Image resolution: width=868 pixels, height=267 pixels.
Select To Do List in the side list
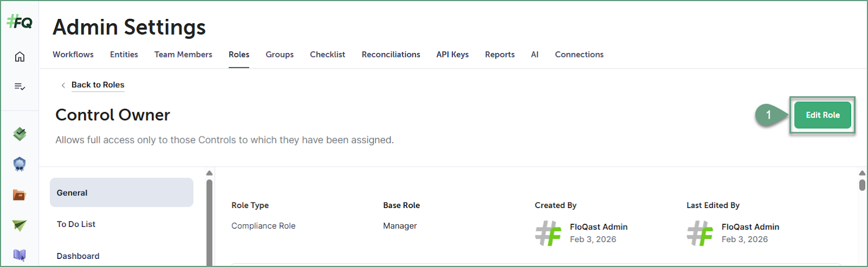pos(76,224)
